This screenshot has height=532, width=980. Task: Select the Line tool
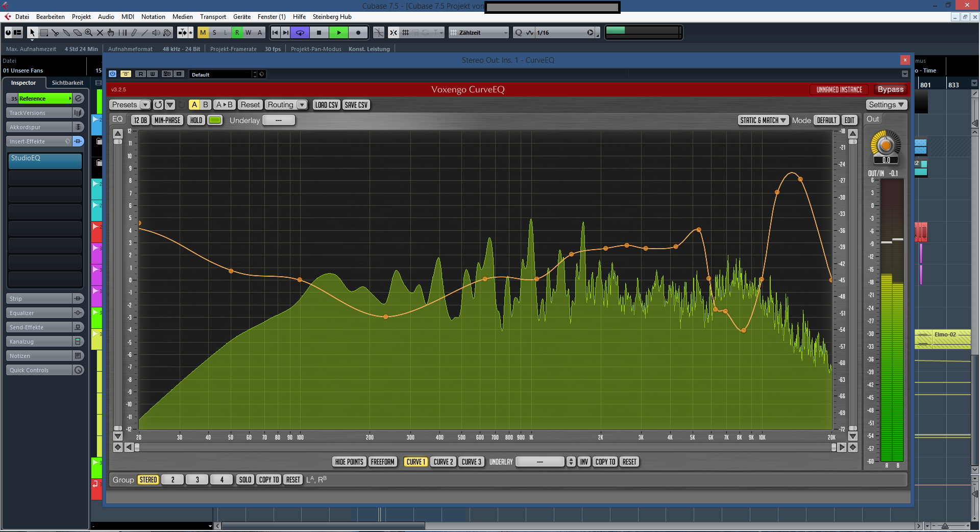click(145, 33)
